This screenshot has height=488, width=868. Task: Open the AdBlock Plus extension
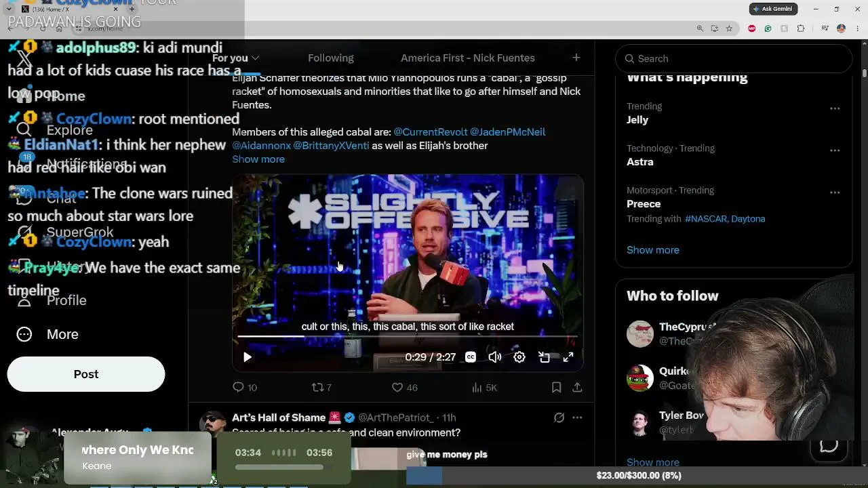pyautogui.click(x=751, y=28)
